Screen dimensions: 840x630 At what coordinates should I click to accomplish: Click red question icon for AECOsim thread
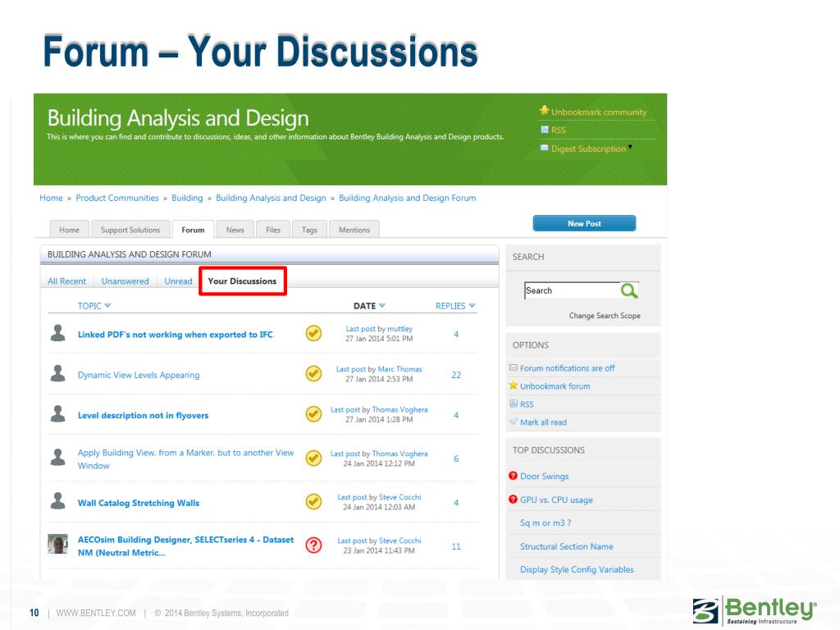click(x=313, y=546)
